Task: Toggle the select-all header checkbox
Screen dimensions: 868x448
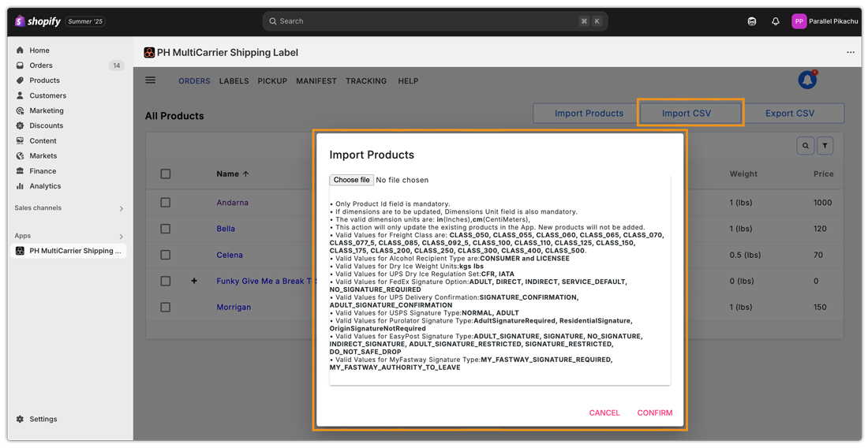Action: 166,174
